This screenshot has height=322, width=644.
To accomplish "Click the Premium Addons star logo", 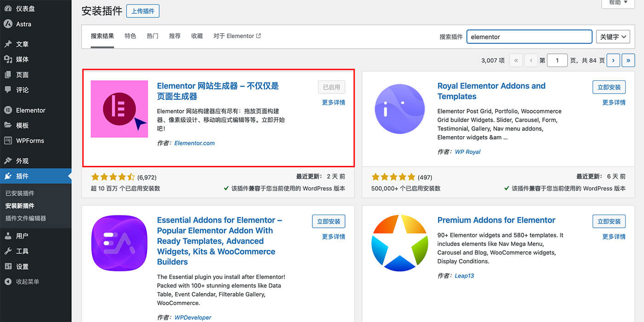I will [400, 243].
